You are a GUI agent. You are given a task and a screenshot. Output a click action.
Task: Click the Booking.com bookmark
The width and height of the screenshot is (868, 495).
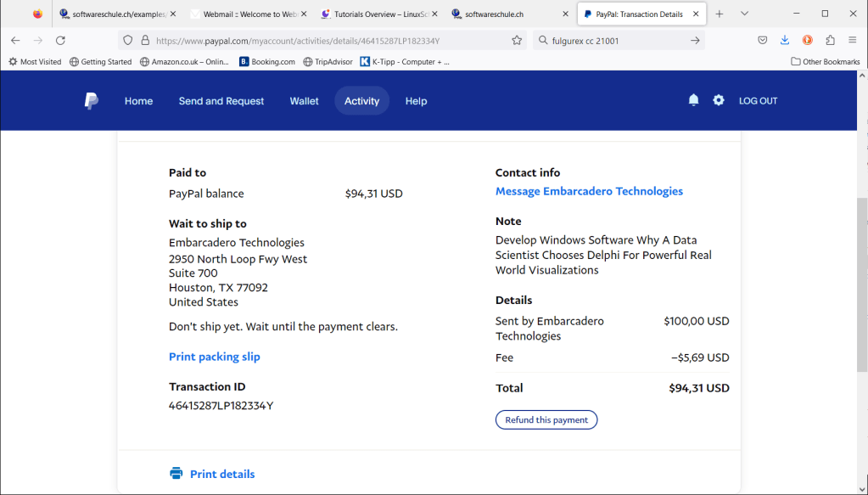point(267,62)
